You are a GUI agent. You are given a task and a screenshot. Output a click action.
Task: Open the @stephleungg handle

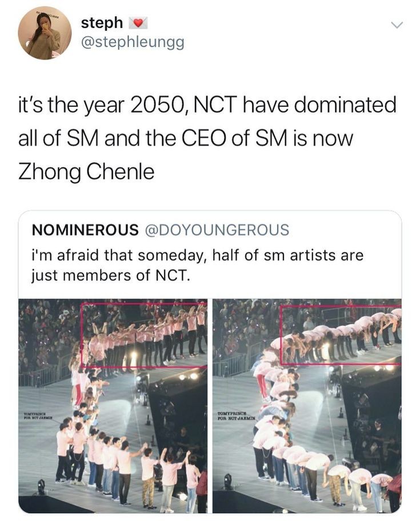pyautogui.click(x=133, y=42)
